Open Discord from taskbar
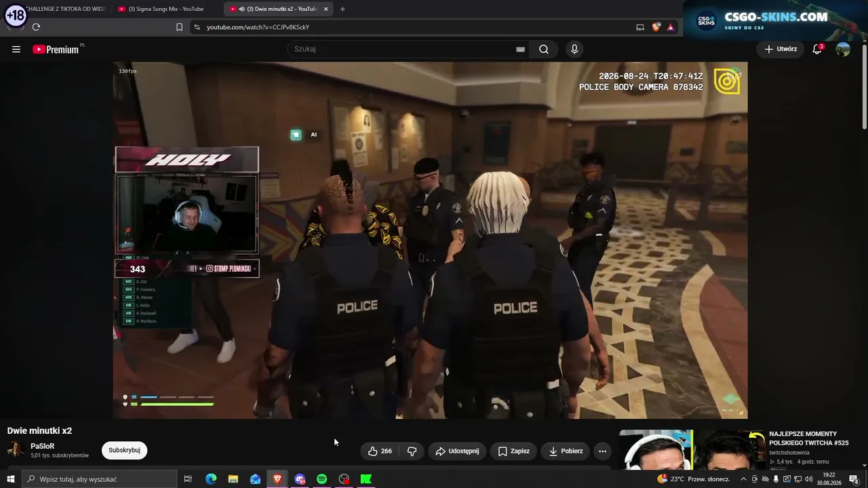The width and height of the screenshot is (868, 488). pos(300,479)
